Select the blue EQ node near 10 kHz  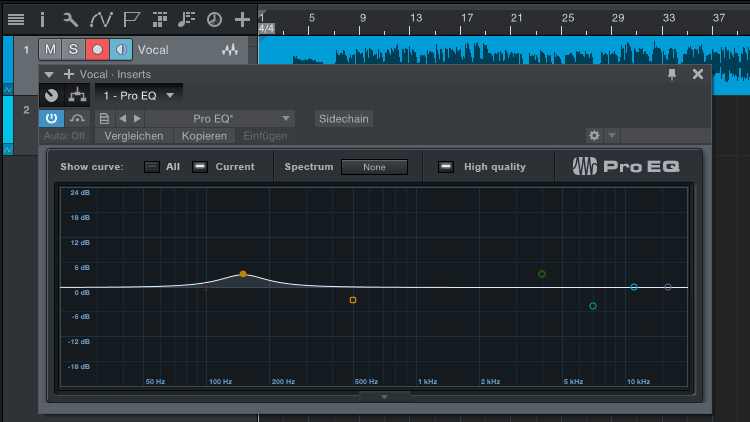pos(634,287)
